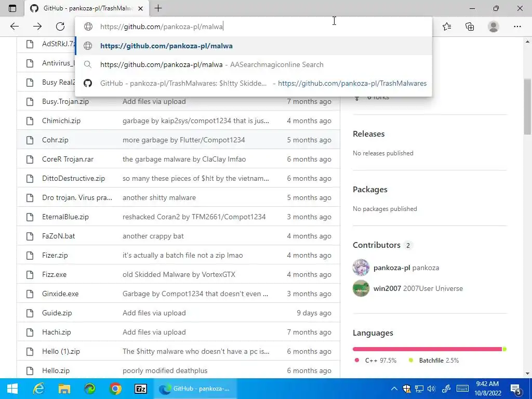The height and width of the screenshot is (399, 532).
Task: Click the file icon beside FaZoN.bat
Action: tap(30, 236)
